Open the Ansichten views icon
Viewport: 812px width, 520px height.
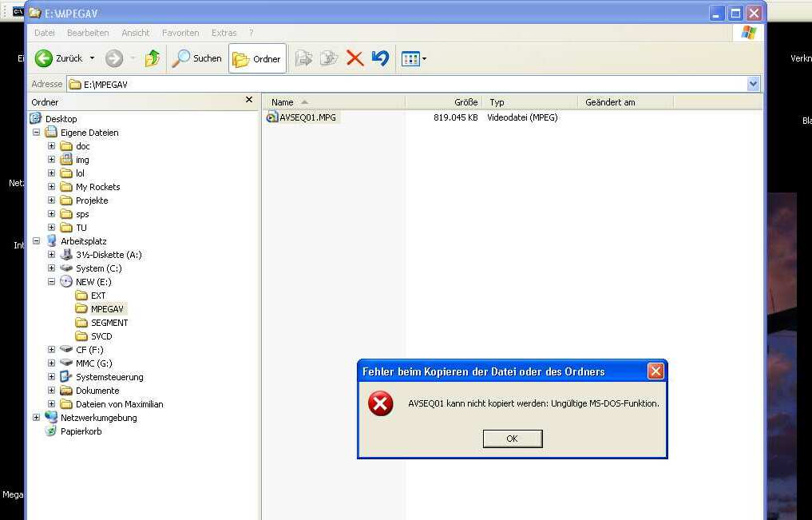[410, 58]
